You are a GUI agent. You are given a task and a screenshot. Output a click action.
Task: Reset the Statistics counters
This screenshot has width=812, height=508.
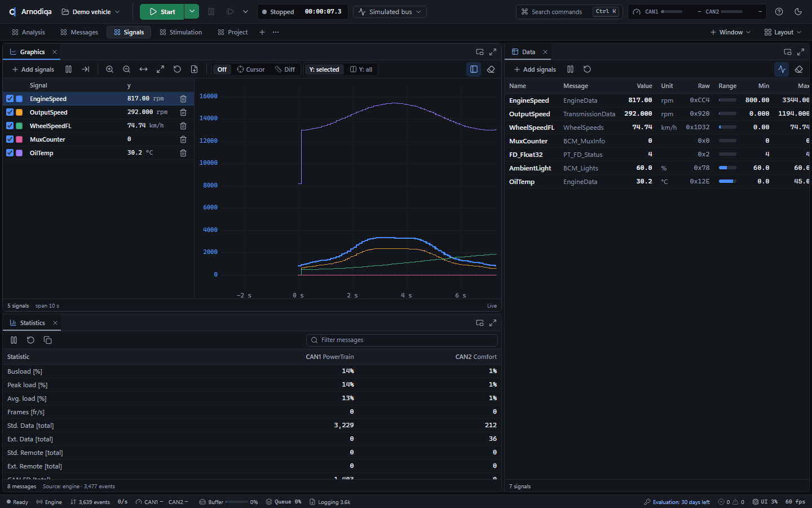point(30,340)
